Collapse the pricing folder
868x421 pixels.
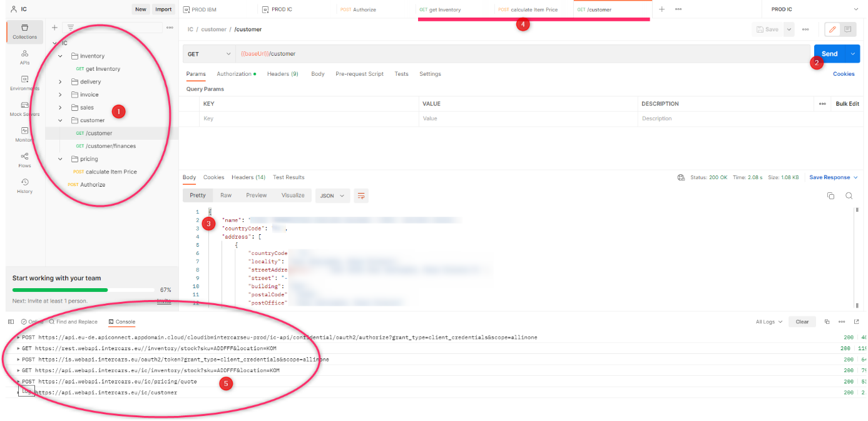(x=60, y=159)
